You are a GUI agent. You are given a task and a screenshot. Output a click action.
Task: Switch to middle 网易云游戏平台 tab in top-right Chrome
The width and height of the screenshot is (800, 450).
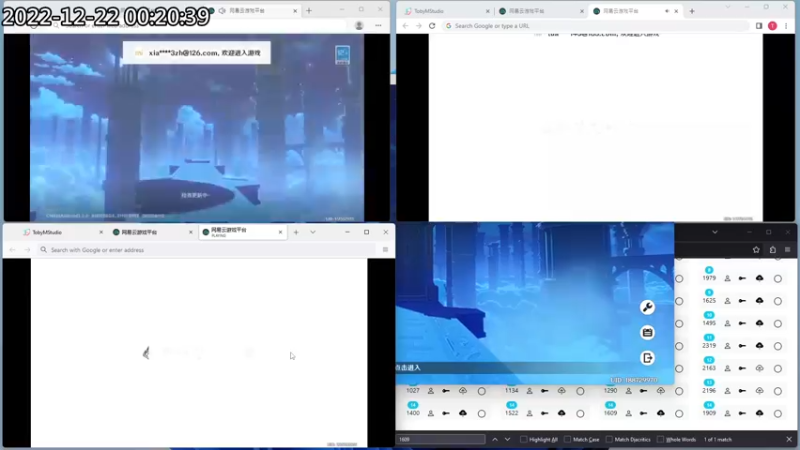(x=540, y=11)
